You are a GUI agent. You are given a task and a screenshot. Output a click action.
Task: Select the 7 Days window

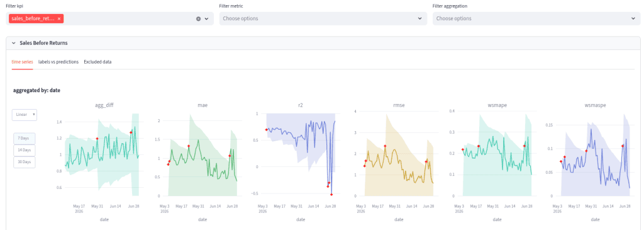click(x=25, y=139)
